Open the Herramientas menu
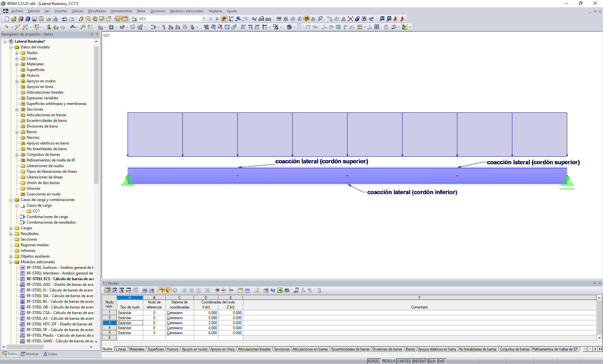 pos(122,11)
